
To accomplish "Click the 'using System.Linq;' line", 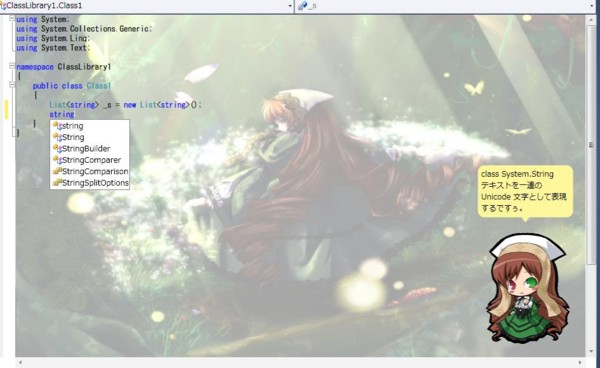I will pos(53,38).
